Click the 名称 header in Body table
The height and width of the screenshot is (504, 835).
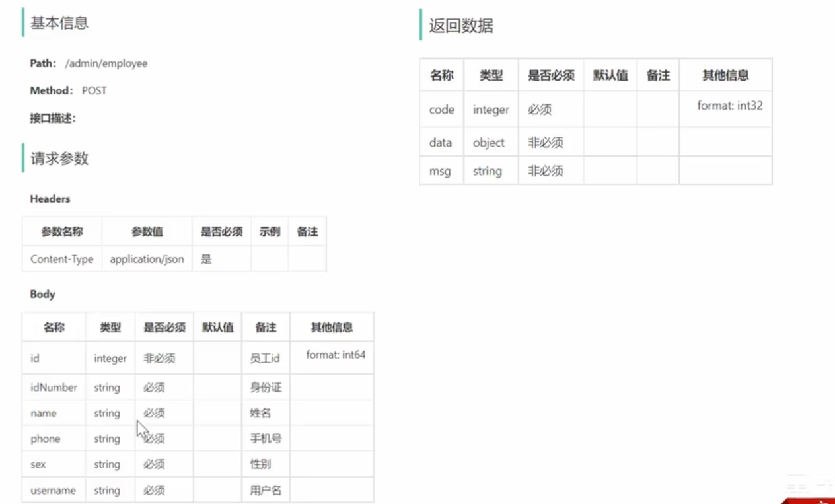coord(54,327)
